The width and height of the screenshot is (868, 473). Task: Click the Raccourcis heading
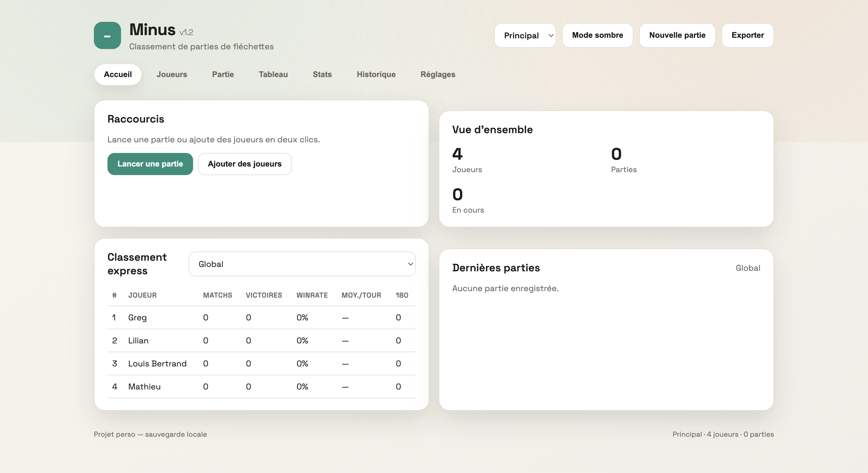pyautogui.click(x=136, y=119)
